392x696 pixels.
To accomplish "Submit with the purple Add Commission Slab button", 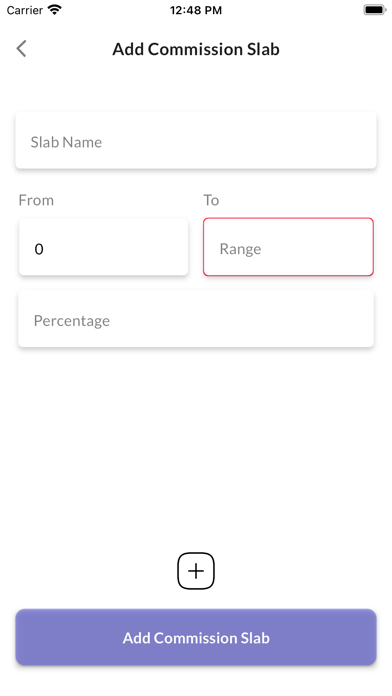I will tap(196, 637).
